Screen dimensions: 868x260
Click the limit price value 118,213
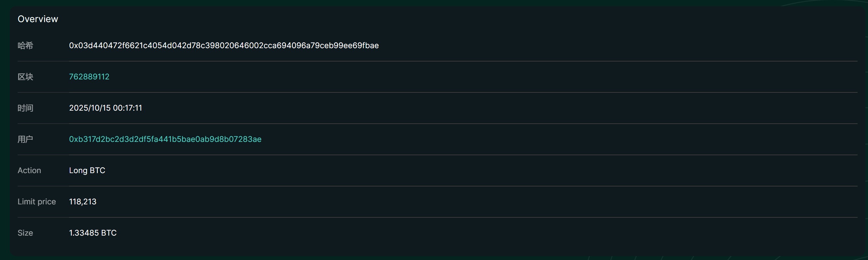(82, 202)
